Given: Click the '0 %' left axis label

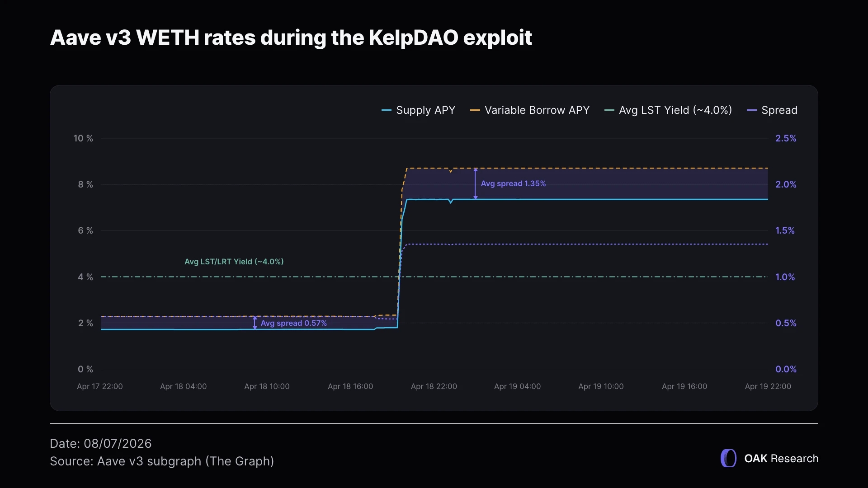Looking at the screenshot, I should click(85, 369).
